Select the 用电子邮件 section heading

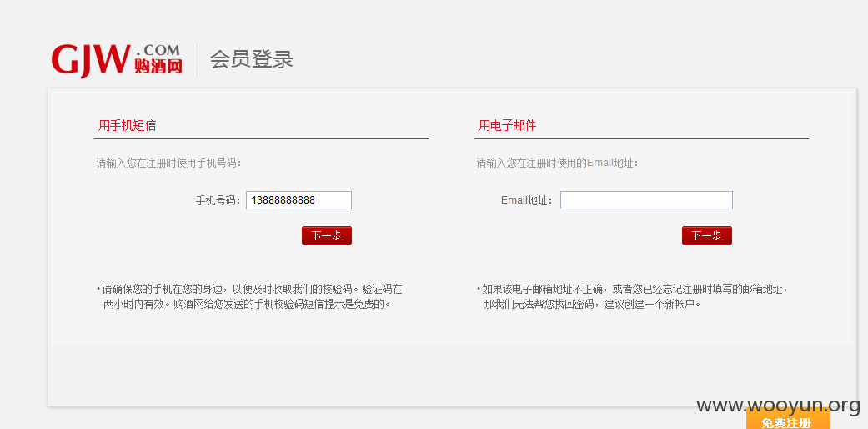(508, 125)
